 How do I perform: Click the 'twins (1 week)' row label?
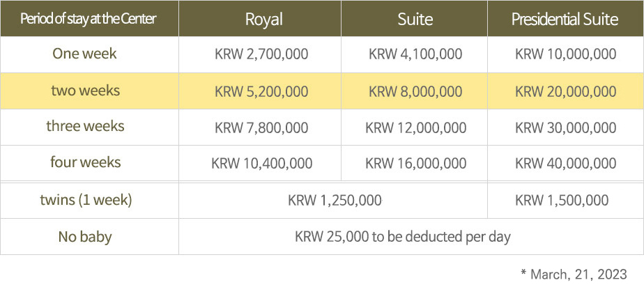click(x=86, y=200)
